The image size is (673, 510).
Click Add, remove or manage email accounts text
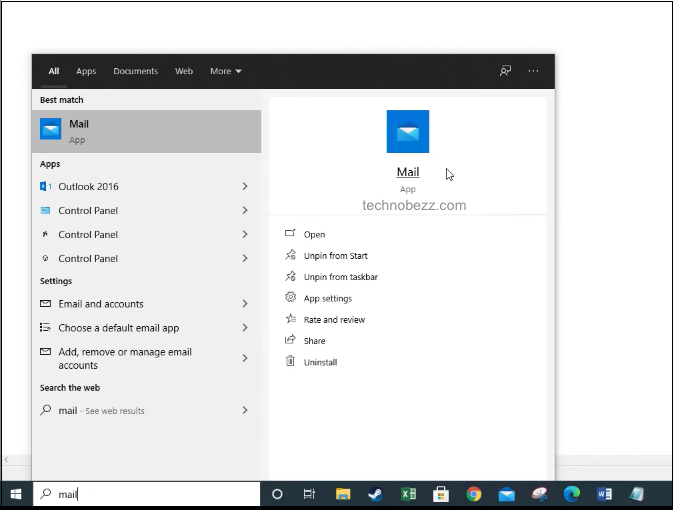tap(125, 358)
